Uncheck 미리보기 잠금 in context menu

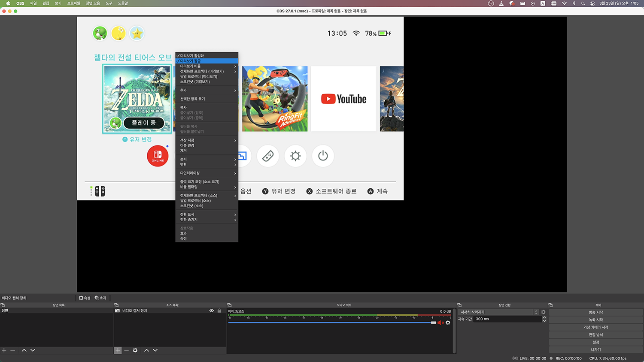pos(207,61)
